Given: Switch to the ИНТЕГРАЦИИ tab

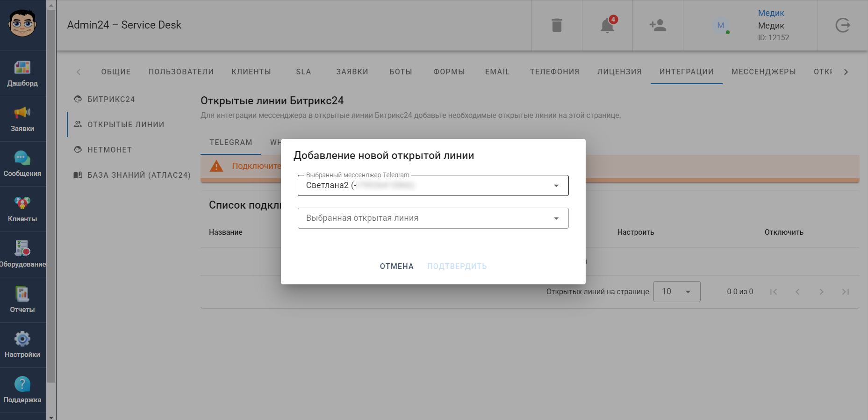Looking at the screenshot, I should pyautogui.click(x=687, y=72).
